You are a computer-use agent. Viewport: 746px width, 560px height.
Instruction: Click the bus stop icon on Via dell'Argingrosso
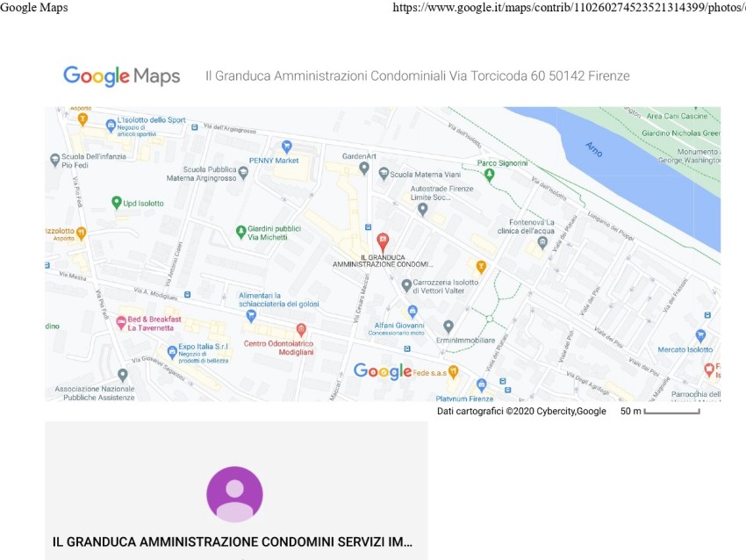coord(194,127)
